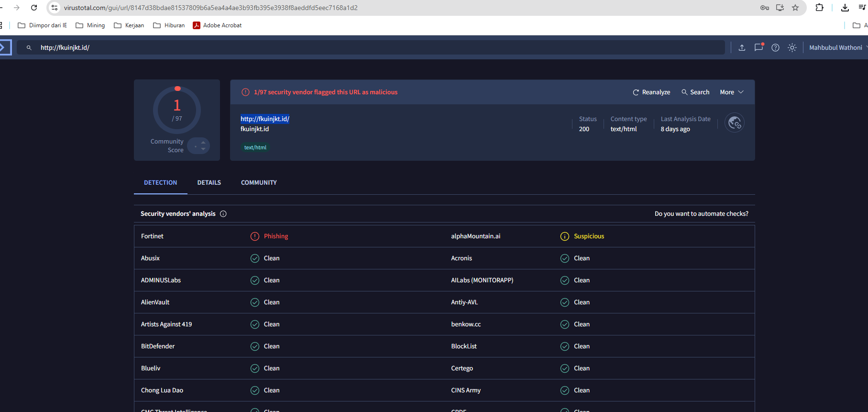Downvote the community score with the down arrow
The height and width of the screenshot is (412, 868).
click(203, 149)
